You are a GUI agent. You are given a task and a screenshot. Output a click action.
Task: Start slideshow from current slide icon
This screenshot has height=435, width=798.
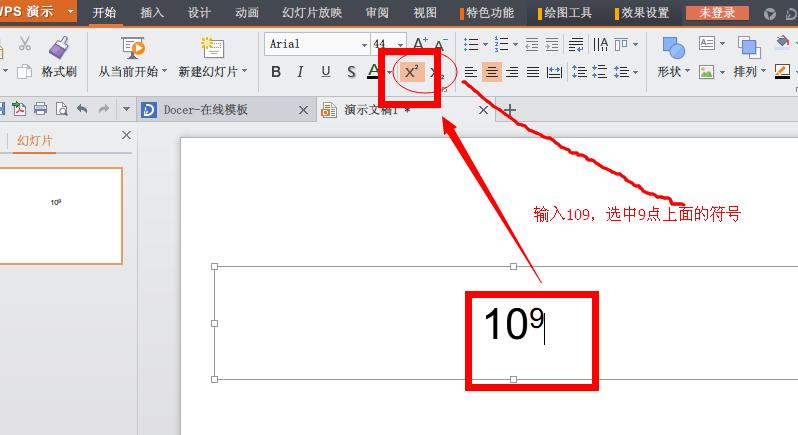tap(133, 48)
